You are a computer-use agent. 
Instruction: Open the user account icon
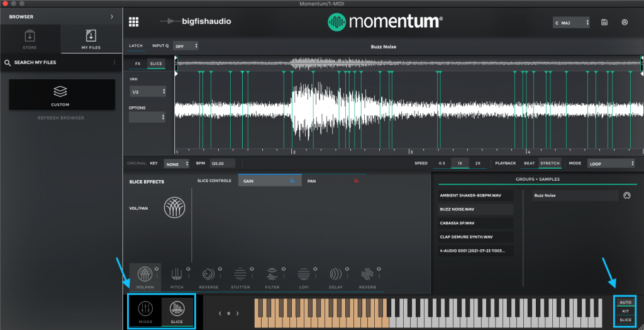click(625, 22)
